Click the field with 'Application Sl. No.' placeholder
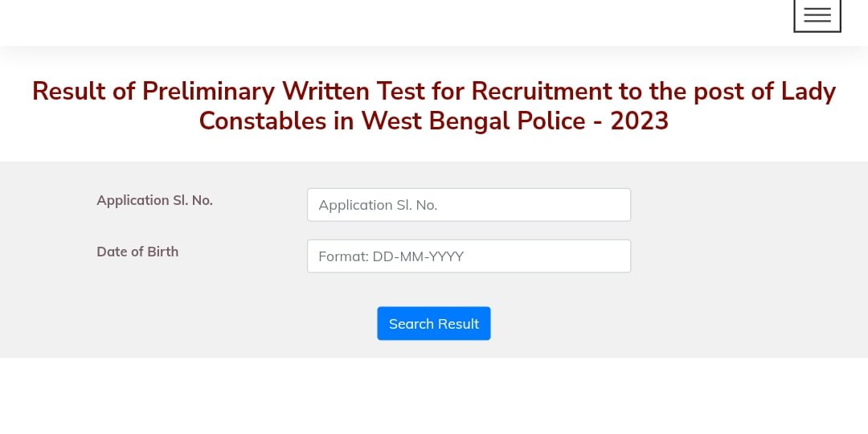The width and height of the screenshot is (868, 434). click(469, 205)
